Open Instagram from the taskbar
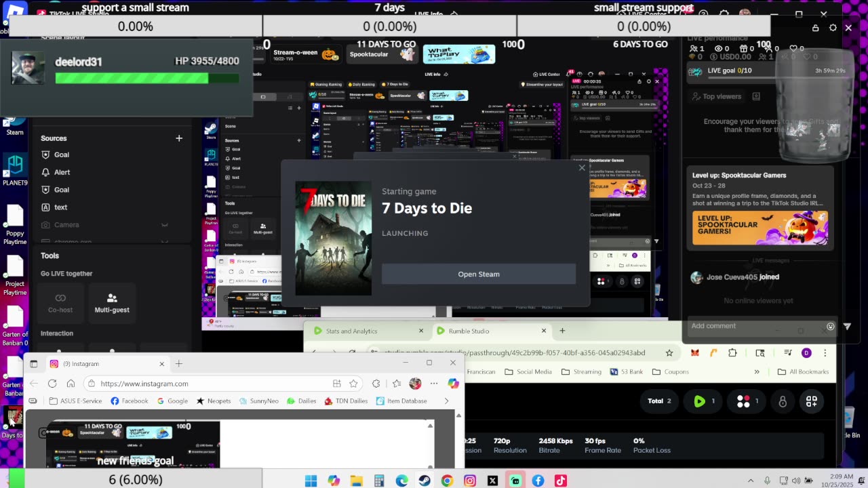This screenshot has height=488, width=868. 470,481
